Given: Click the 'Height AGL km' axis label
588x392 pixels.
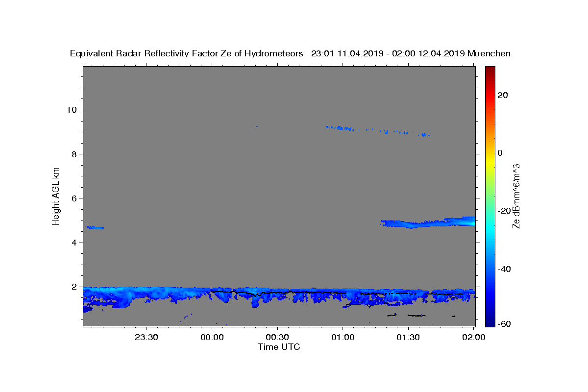Looking at the screenshot, I should pyautogui.click(x=56, y=196).
